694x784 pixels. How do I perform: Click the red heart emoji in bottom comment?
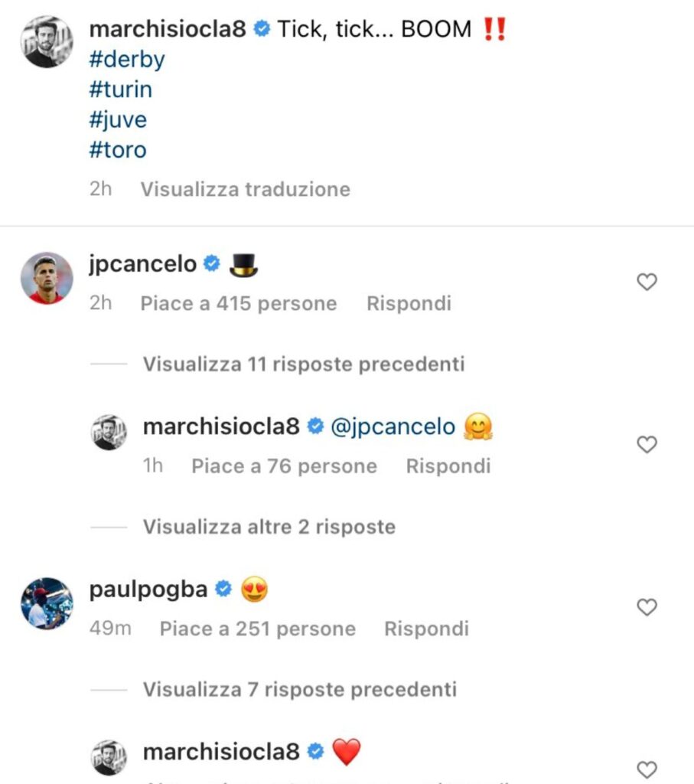[346, 752]
